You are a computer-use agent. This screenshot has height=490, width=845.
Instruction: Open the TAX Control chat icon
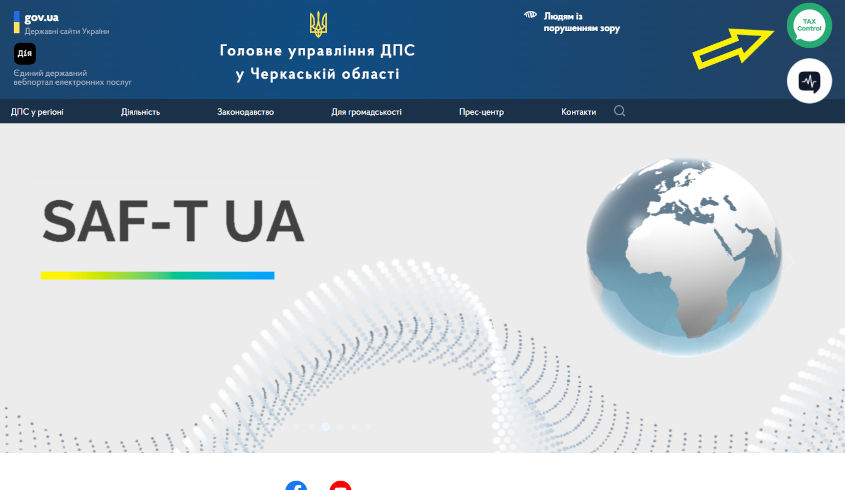point(809,26)
